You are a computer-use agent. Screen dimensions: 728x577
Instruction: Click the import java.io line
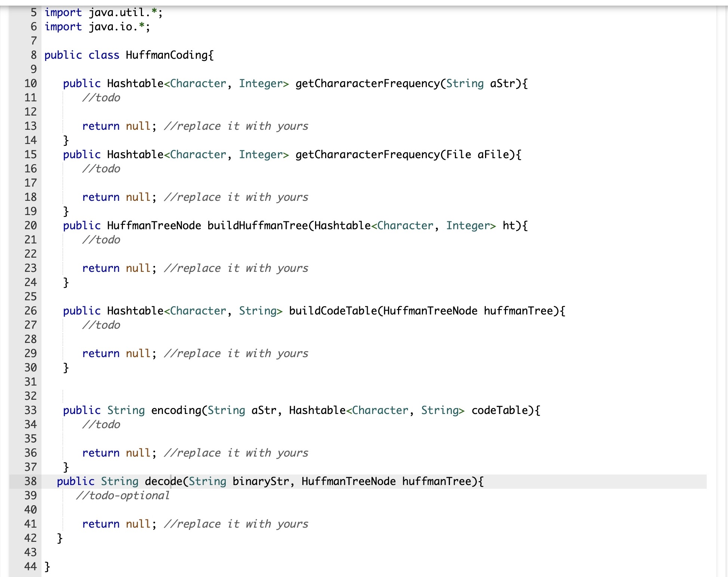click(97, 27)
